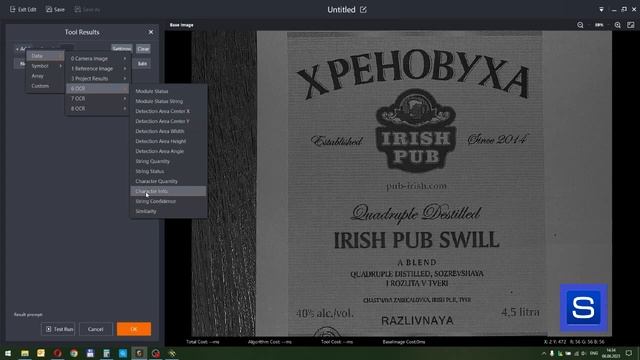Image resolution: width=640 pixels, height=360 pixels.
Task: Cancel the Tool Results dialog
Action: (x=96, y=329)
